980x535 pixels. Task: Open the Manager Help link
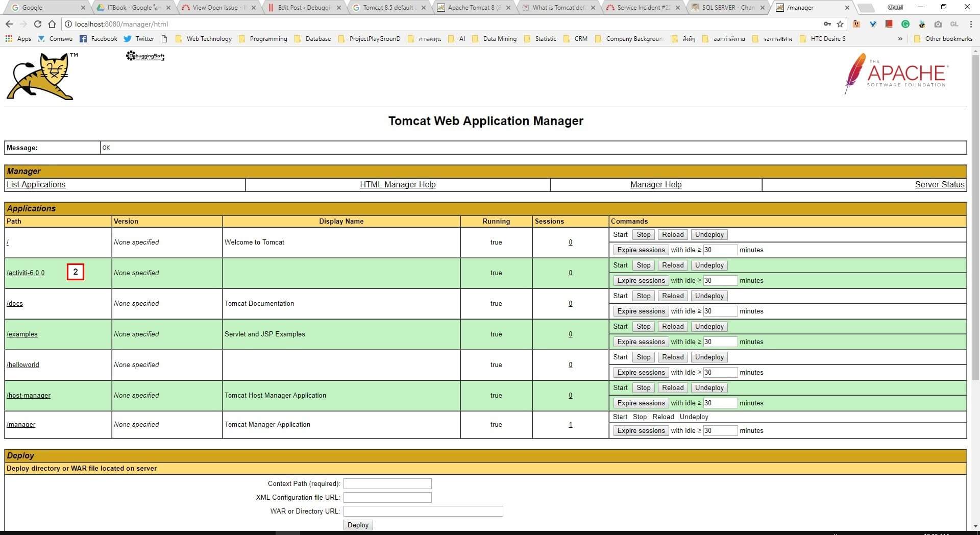[656, 185]
